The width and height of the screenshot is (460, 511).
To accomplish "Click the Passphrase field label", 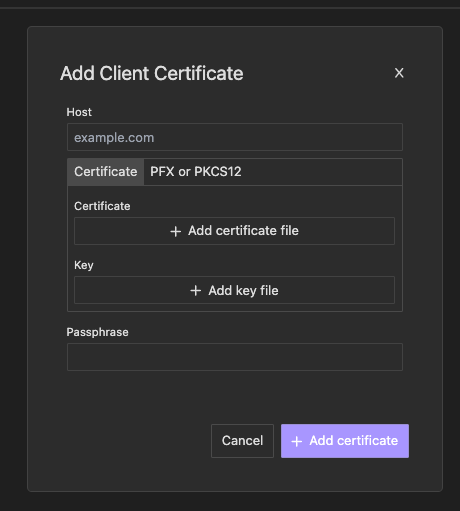I will point(97,332).
